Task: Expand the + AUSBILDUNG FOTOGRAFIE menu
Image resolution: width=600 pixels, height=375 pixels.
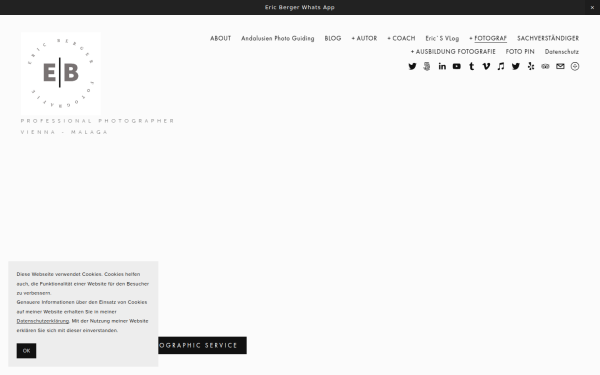Action: tap(453, 52)
